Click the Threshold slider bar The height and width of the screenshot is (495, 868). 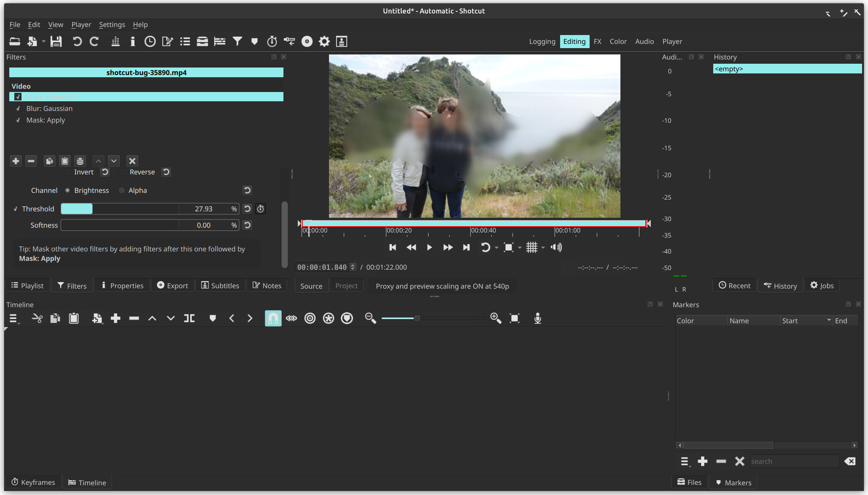pos(120,209)
